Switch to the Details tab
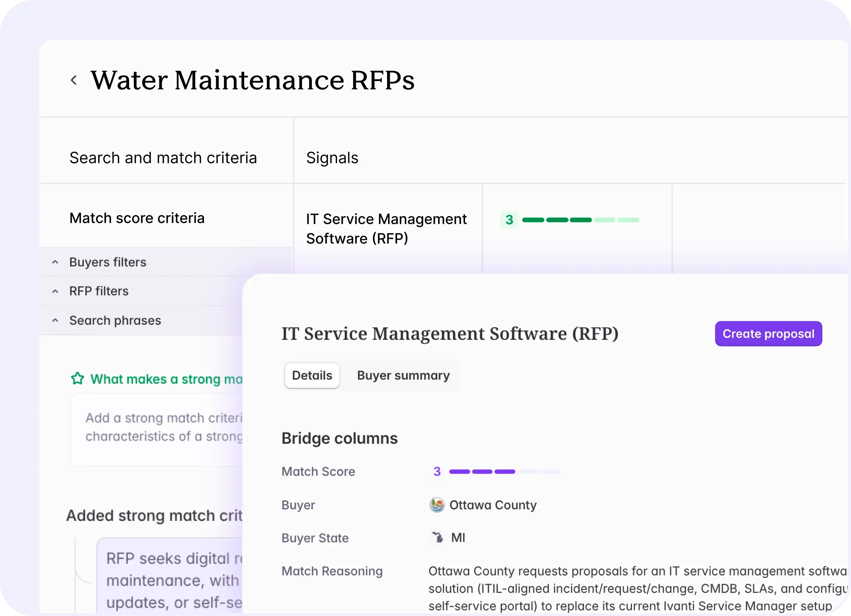The width and height of the screenshot is (851, 616). click(x=312, y=375)
